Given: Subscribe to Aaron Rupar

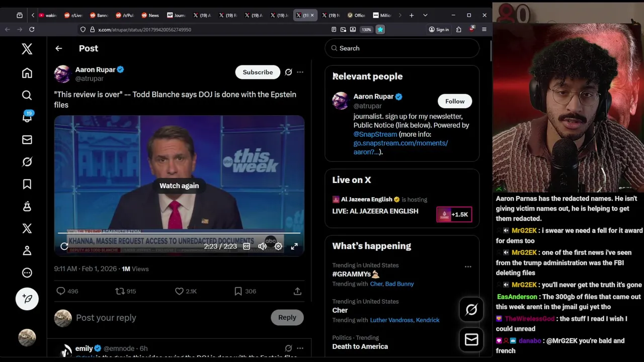Looking at the screenshot, I should coord(258,72).
